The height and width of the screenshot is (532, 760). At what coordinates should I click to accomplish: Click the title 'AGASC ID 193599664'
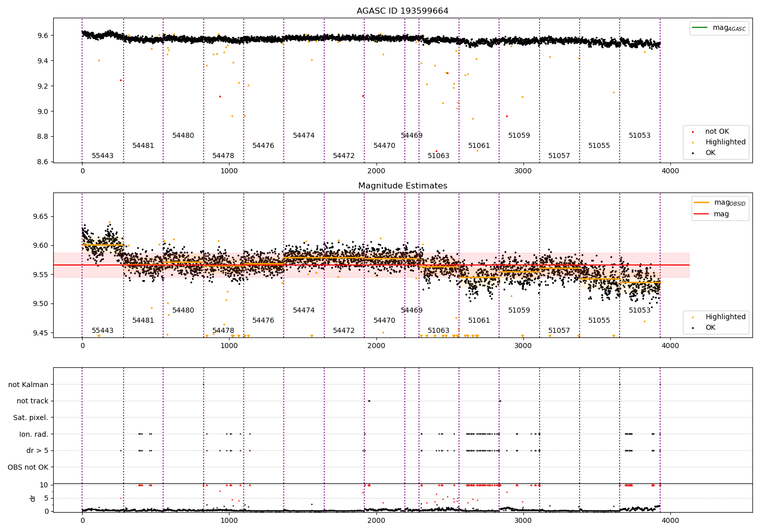pyautogui.click(x=402, y=11)
